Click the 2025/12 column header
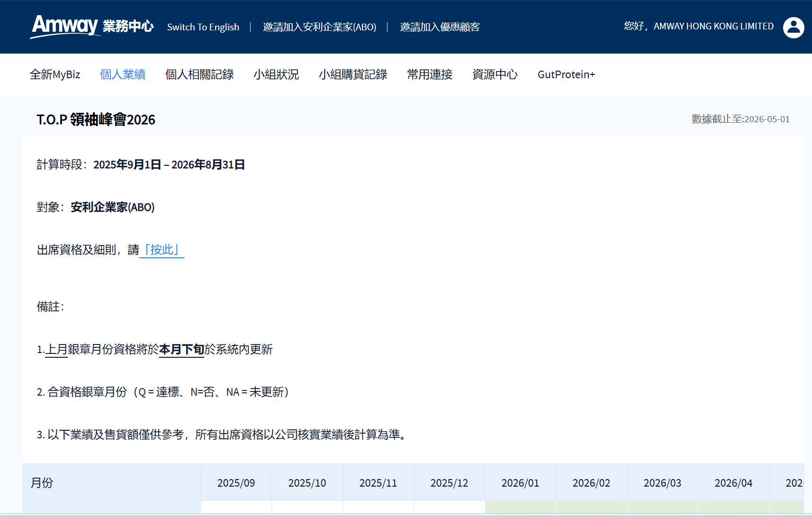The height and width of the screenshot is (517, 812). (450, 482)
